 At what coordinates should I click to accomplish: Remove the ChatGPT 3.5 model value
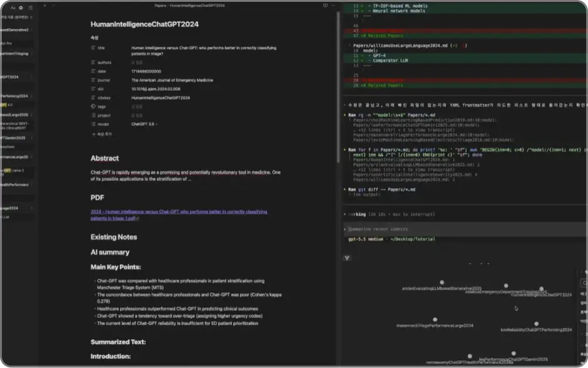[157, 124]
